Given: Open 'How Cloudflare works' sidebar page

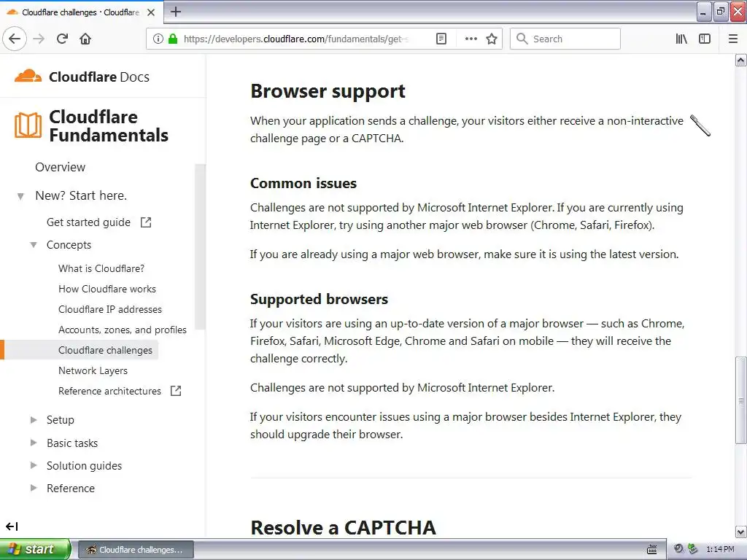Looking at the screenshot, I should coord(107,289).
